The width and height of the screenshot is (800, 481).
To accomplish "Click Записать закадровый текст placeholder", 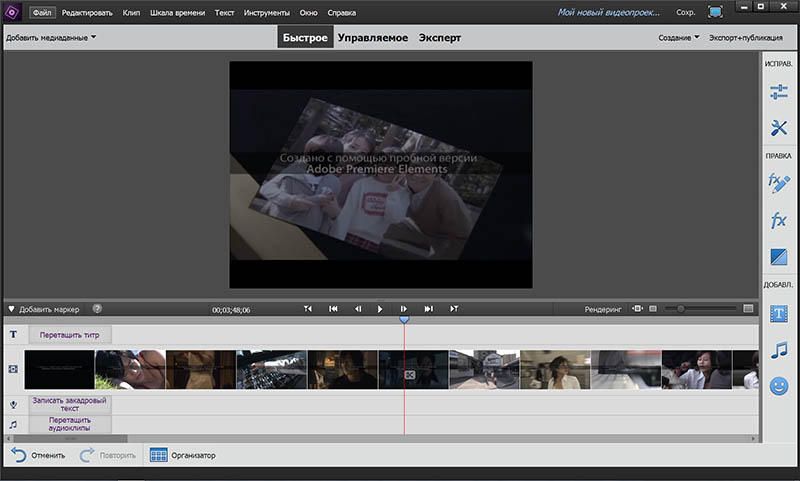I will coord(69,404).
